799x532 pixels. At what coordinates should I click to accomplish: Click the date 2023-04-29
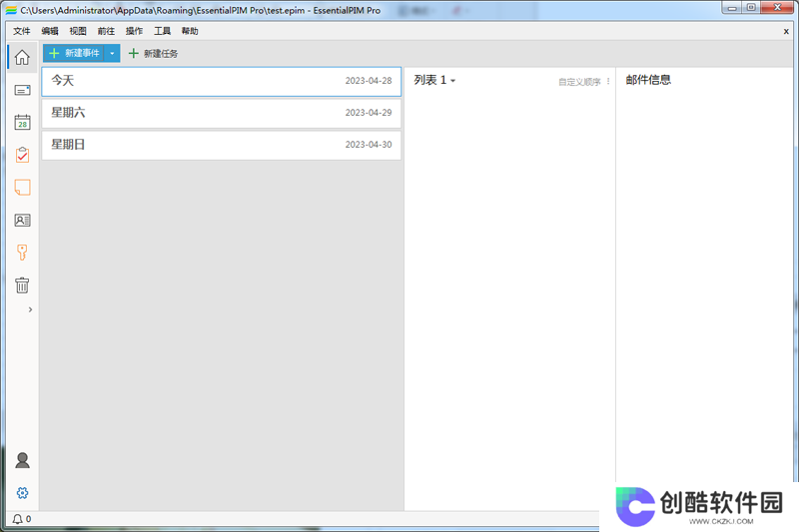click(x=369, y=113)
